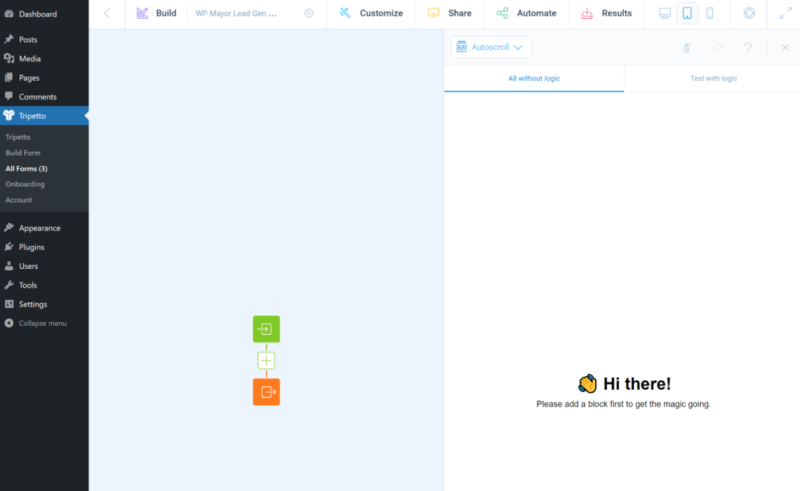Click the Results inbox icon
This screenshot has width=800, height=491.
pos(587,13)
